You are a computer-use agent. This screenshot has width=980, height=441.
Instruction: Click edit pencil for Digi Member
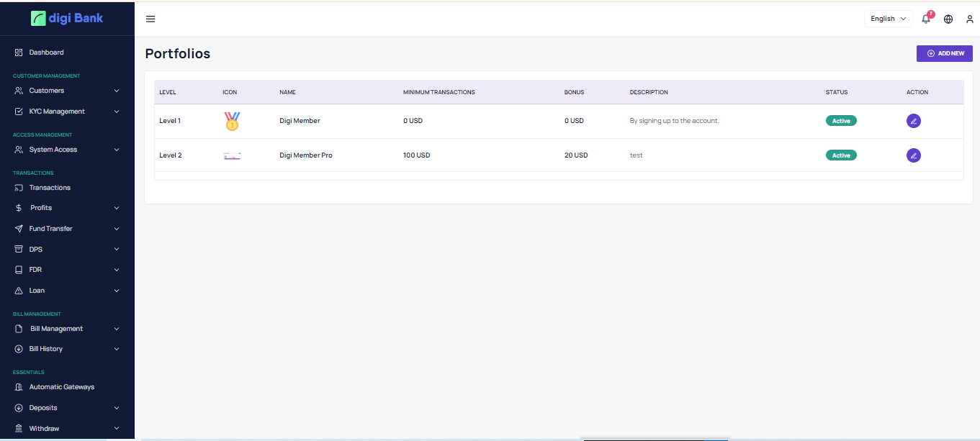pos(913,121)
